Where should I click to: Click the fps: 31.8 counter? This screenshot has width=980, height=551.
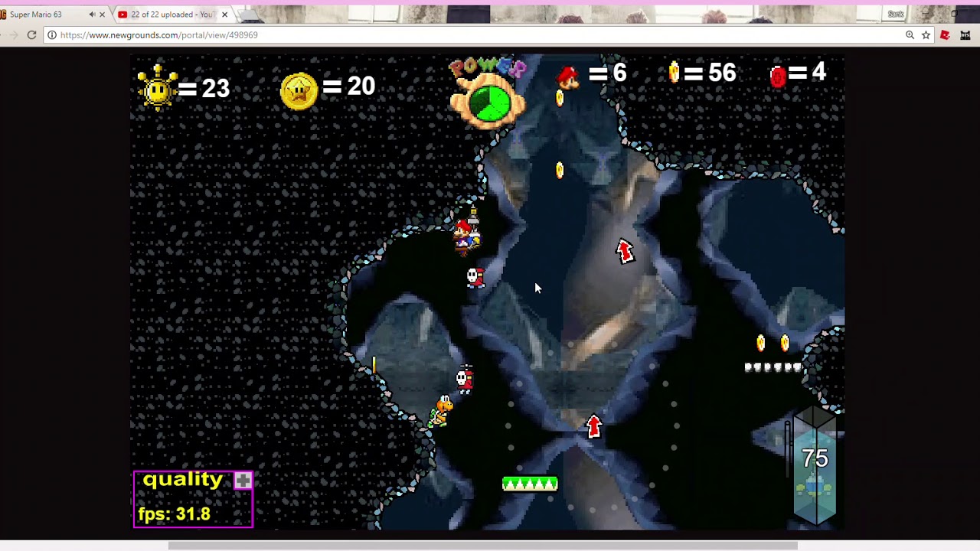click(174, 514)
